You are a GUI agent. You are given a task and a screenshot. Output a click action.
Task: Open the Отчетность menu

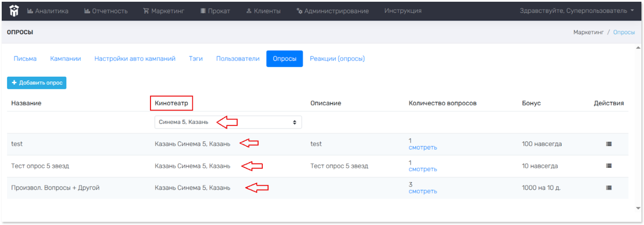[106, 11]
